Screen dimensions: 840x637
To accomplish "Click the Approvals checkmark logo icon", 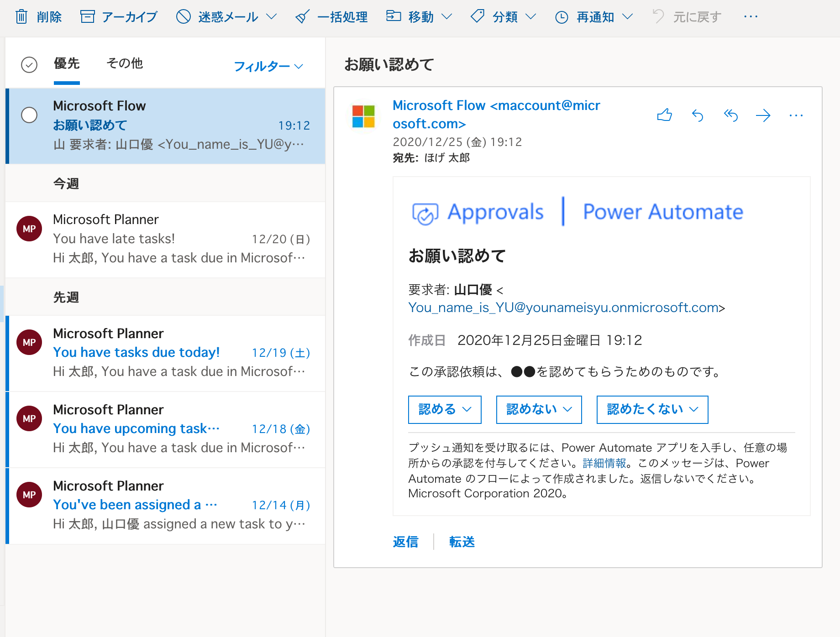I will (x=425, y=214).
